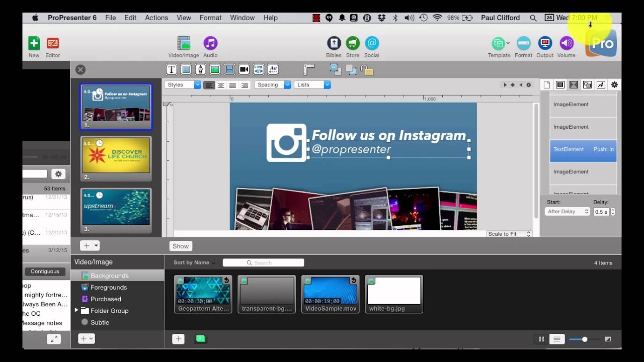Insert an image element tool

215,70
